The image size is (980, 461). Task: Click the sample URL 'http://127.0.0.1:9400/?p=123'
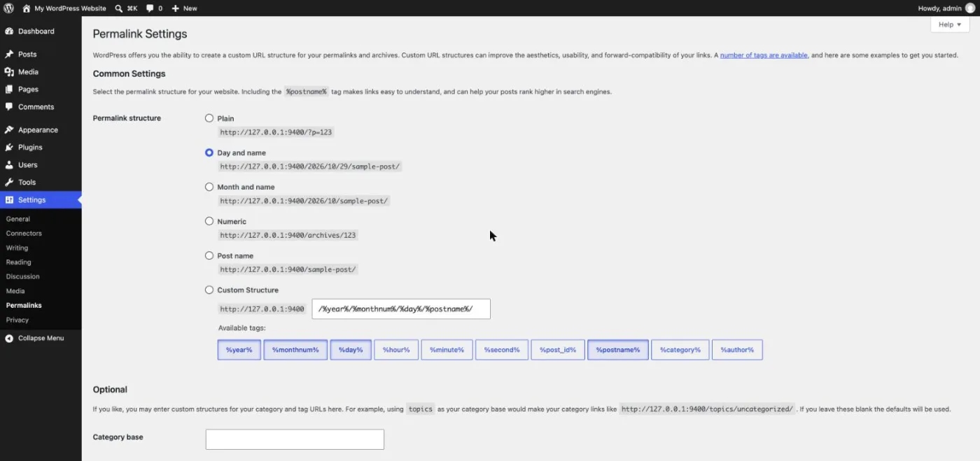pos(276,132)
